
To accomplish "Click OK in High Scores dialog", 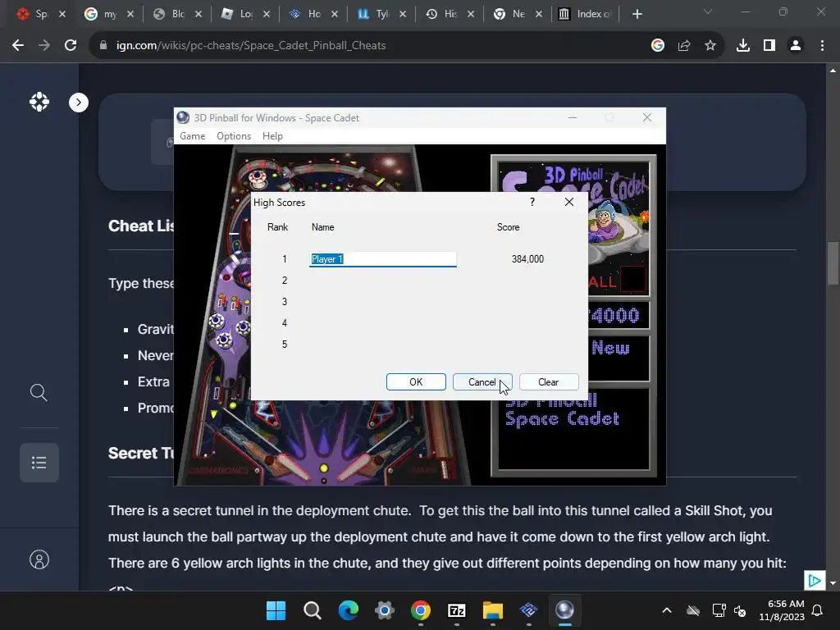I will (416, 382).
